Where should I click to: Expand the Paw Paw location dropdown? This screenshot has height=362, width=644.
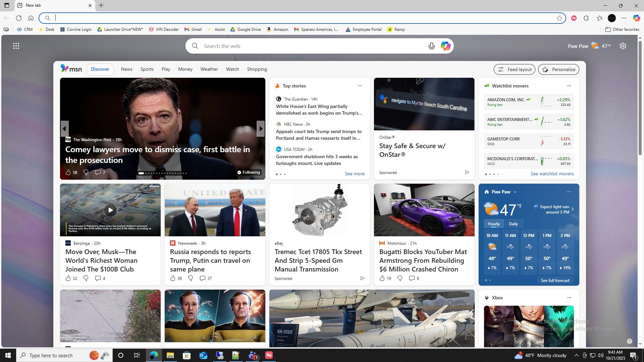tap(515, 192)
